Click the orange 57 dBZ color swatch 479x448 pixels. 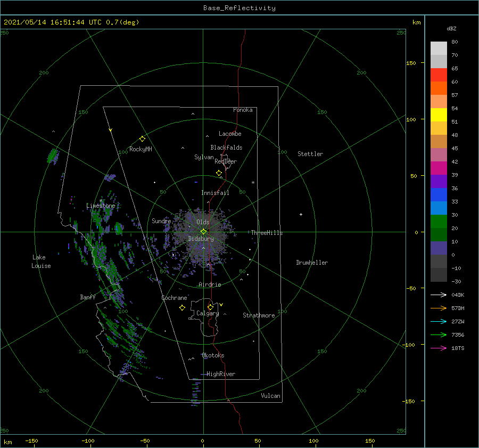[x=439, y=88]
